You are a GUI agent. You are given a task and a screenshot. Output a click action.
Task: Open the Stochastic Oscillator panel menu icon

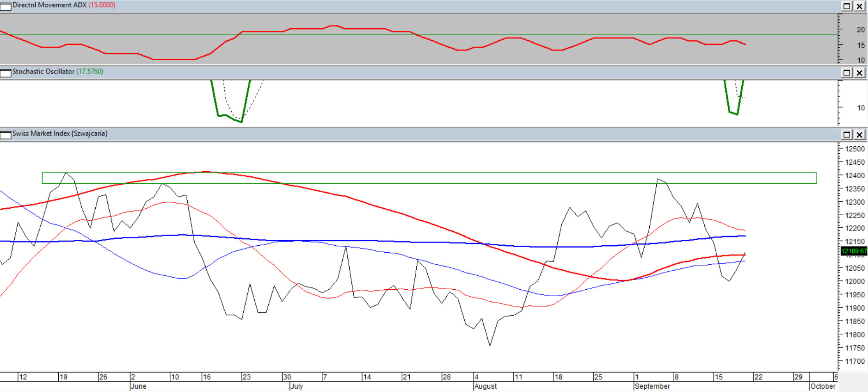tap(6, 73)
